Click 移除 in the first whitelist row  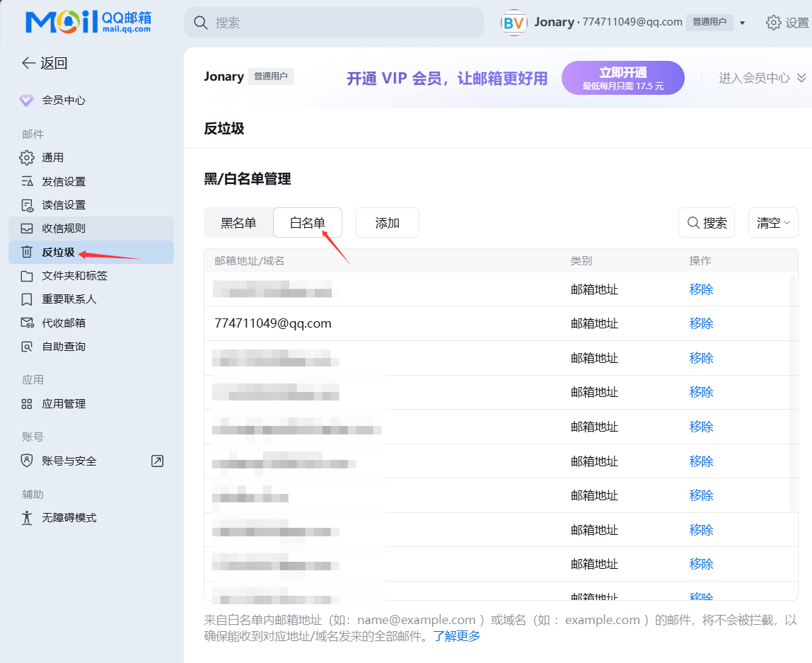point(701,289)
